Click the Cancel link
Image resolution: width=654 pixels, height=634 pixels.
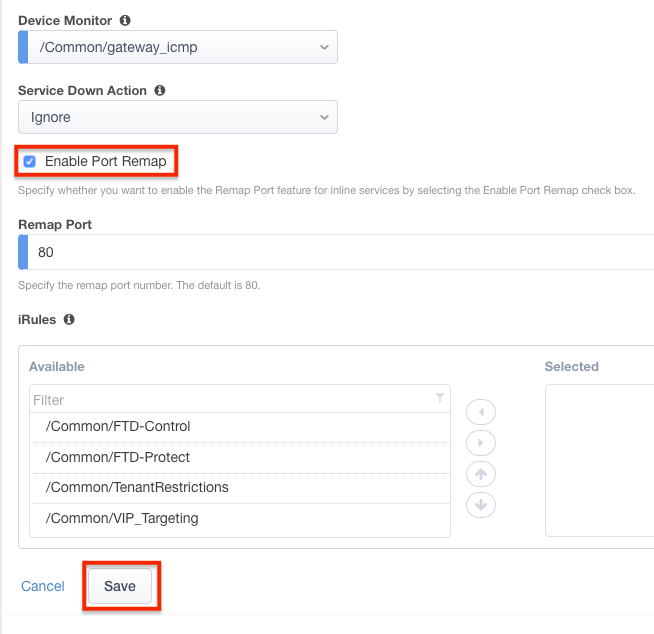point(43,587)
